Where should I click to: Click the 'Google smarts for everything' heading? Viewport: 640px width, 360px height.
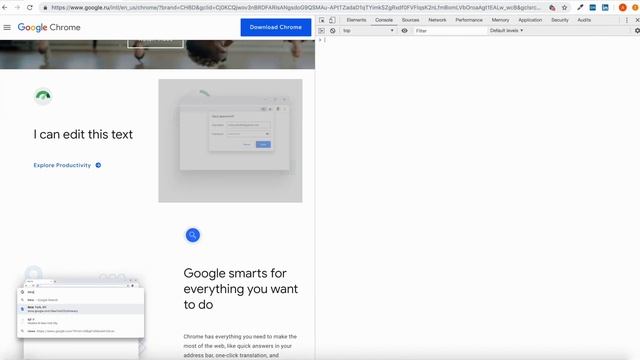point(240,289)
